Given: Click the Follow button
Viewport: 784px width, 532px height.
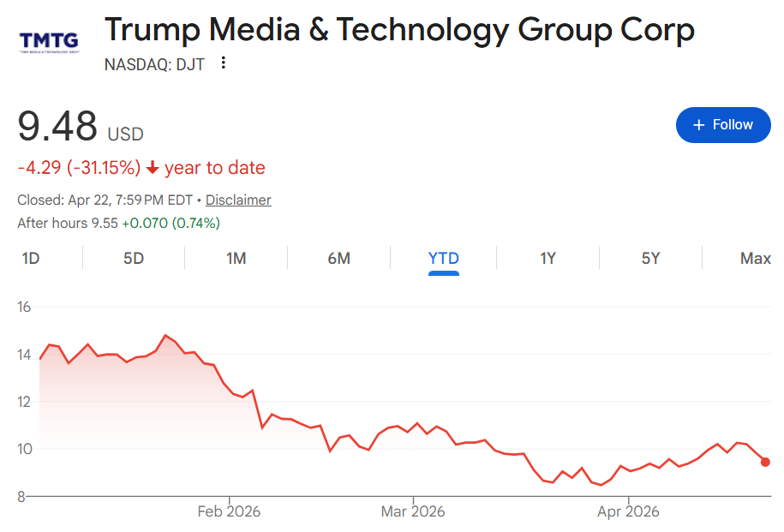Looking at the screenshot, I should pyautogui.click(x=723, y=125).
